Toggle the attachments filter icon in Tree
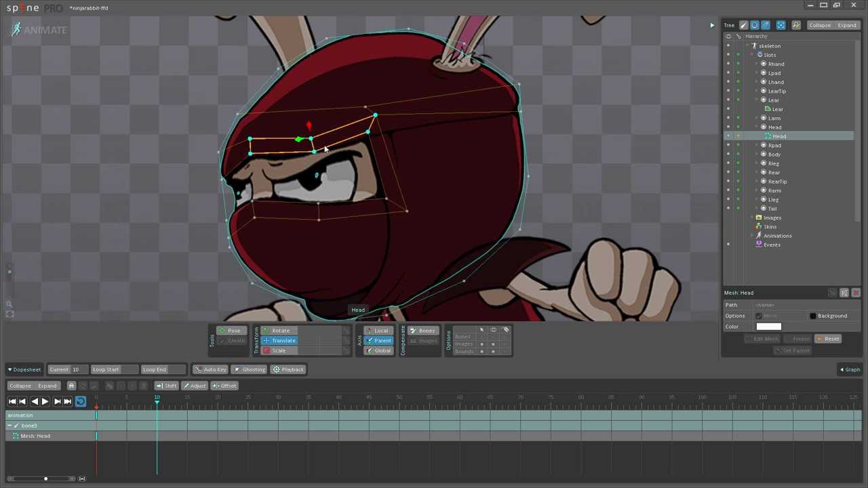 point(765,25)
